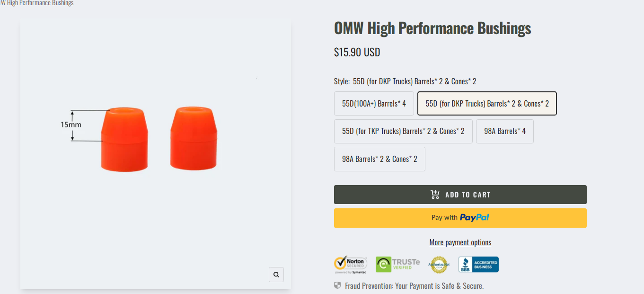Click the TRUSTe Verified badge
Viewport: 644px width, 294px height.
(398, 265)
